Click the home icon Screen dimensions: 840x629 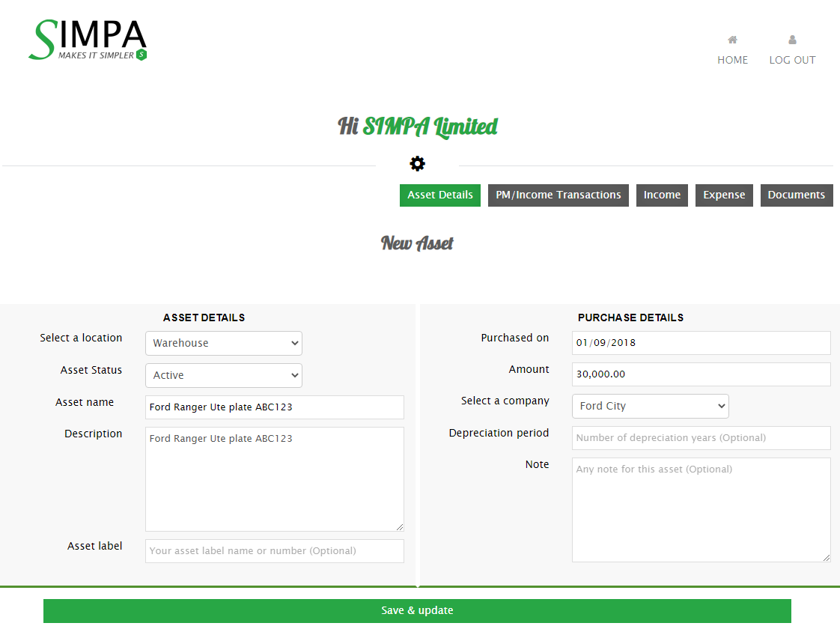pos(732,40)
